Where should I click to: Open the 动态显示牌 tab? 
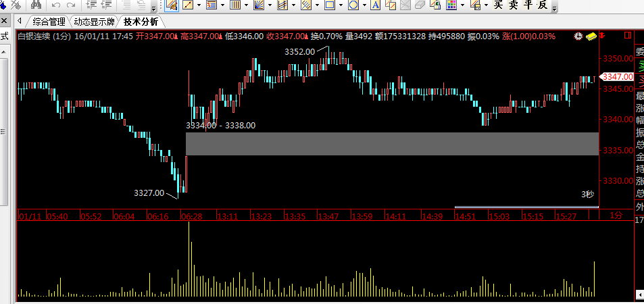coord(95,22)
